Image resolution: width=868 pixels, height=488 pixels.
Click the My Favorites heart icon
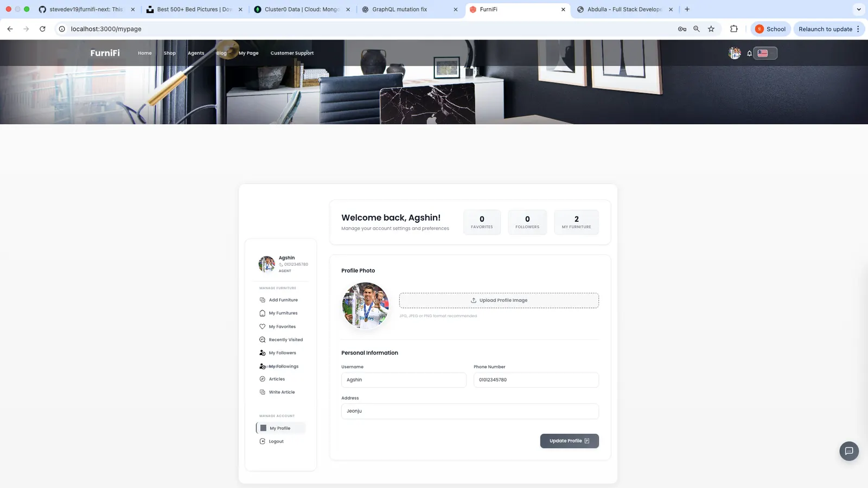[263, 326]
